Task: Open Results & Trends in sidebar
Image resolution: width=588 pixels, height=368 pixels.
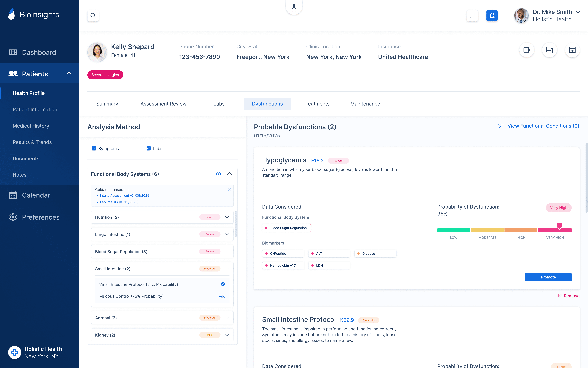Action: click(x=32, y=142)
